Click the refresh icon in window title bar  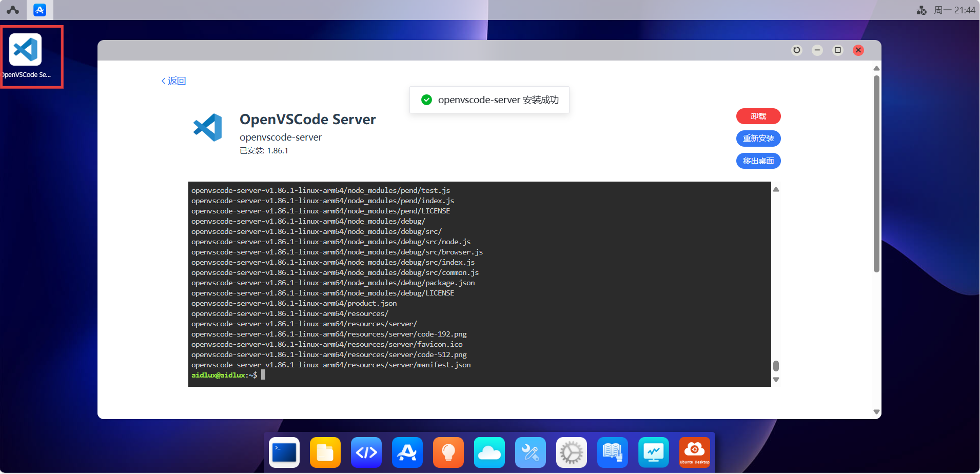(x=797, y=50)
